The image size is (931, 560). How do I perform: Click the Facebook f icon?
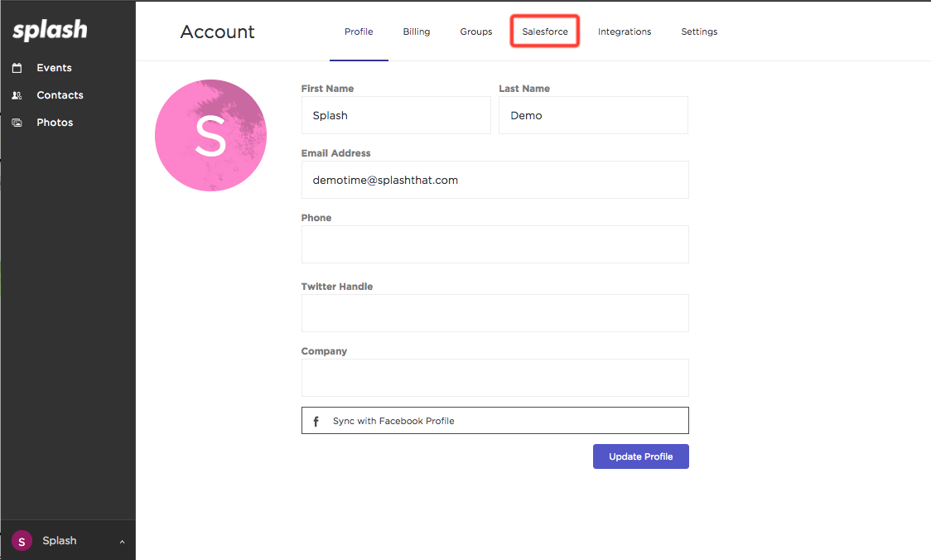coord(316,421)
